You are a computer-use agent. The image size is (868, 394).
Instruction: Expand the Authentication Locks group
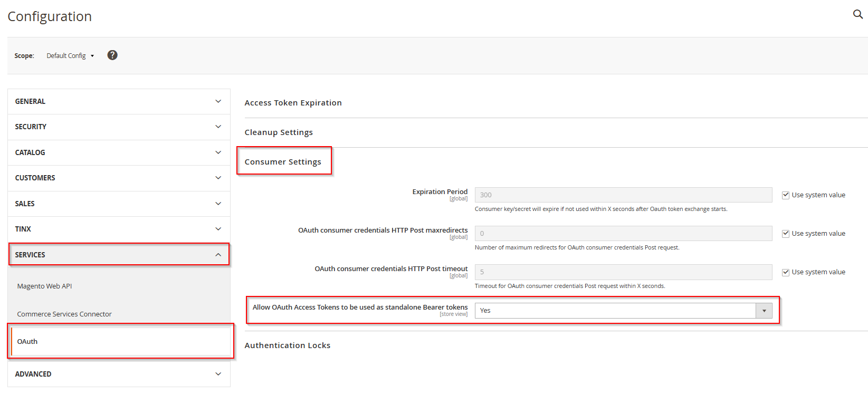pos(288,345)
